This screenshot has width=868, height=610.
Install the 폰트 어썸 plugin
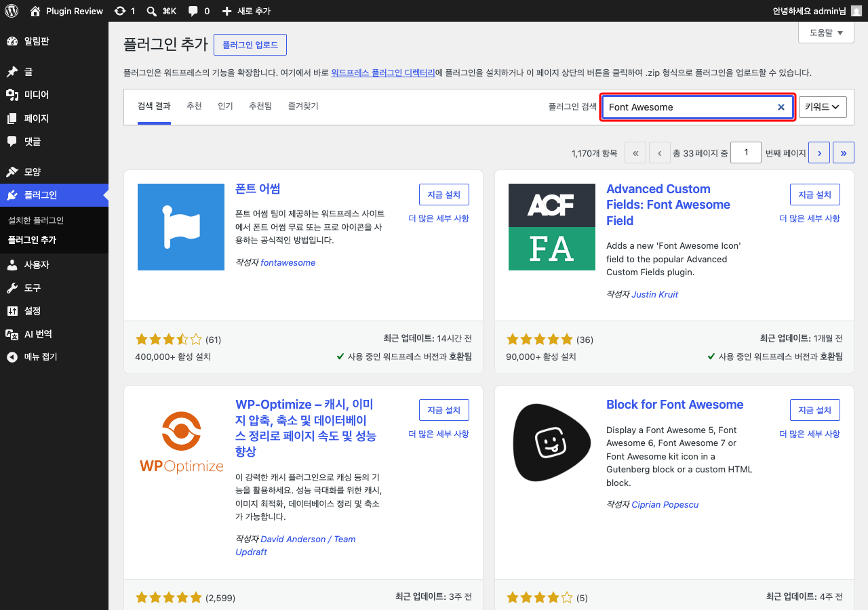coord(444,195)
